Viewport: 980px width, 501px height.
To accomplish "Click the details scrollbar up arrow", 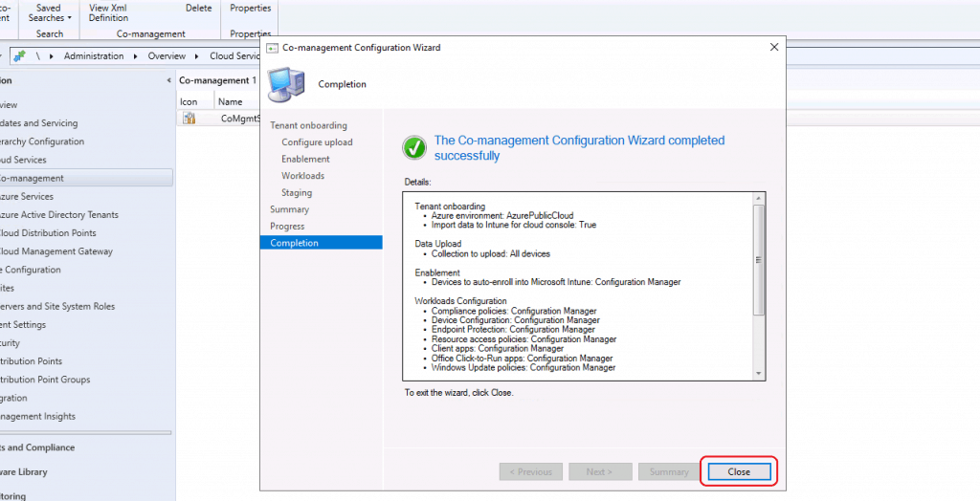I will [x=759, y=198].
